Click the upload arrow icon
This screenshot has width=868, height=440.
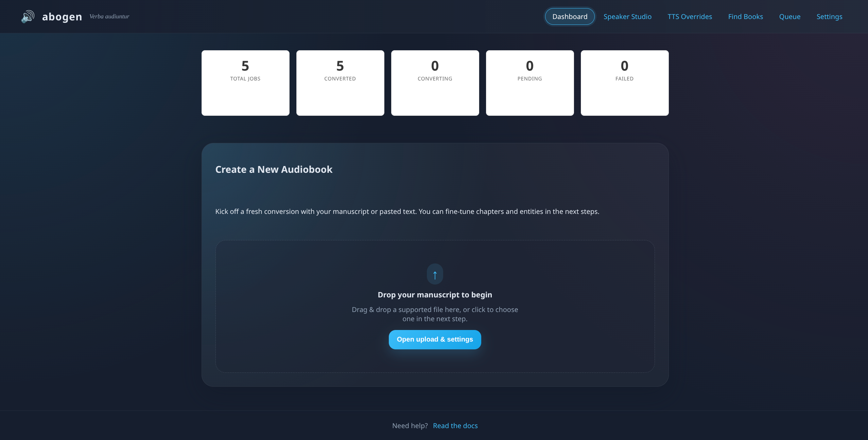pyautogui.click(x=435, y=274)
